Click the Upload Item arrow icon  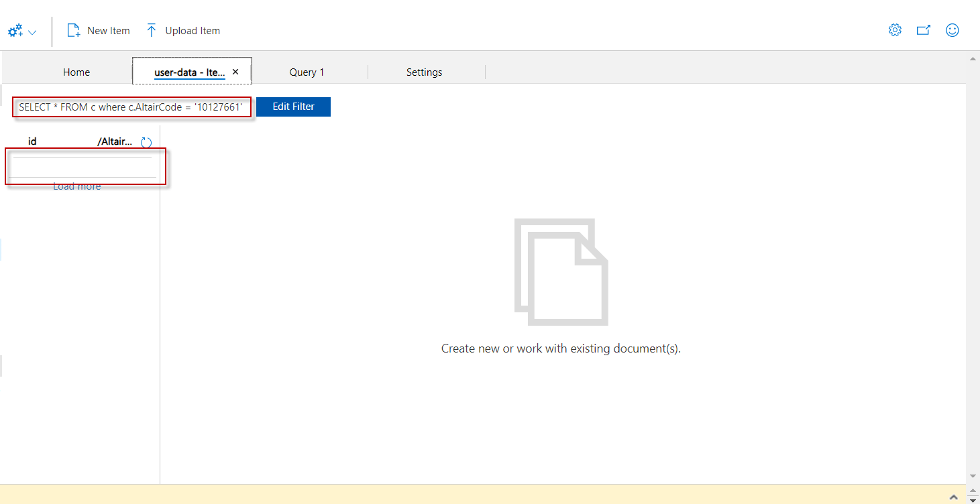(x=152, y=29)
